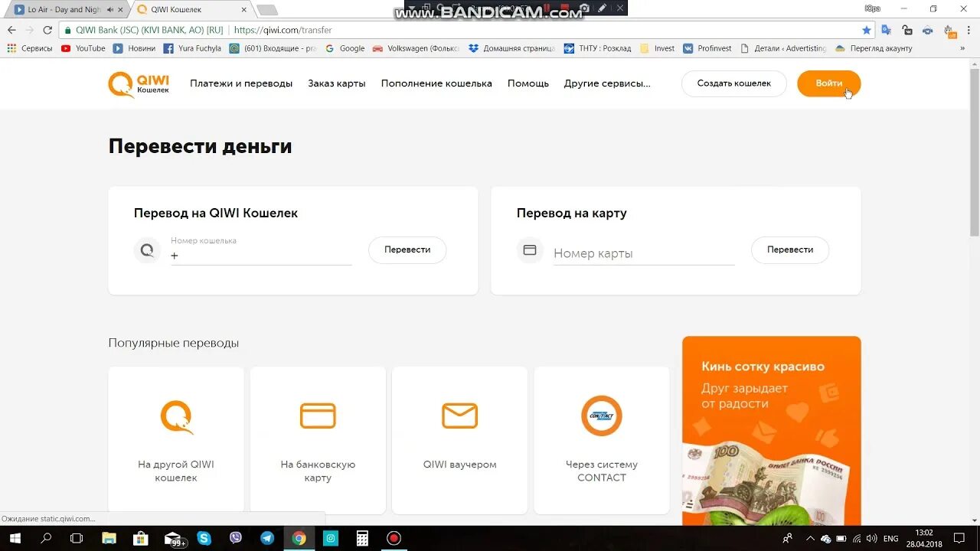Click the bookmark star icon
The height and width of the screenshot is (551, 980).
click(x=867, y=30)
